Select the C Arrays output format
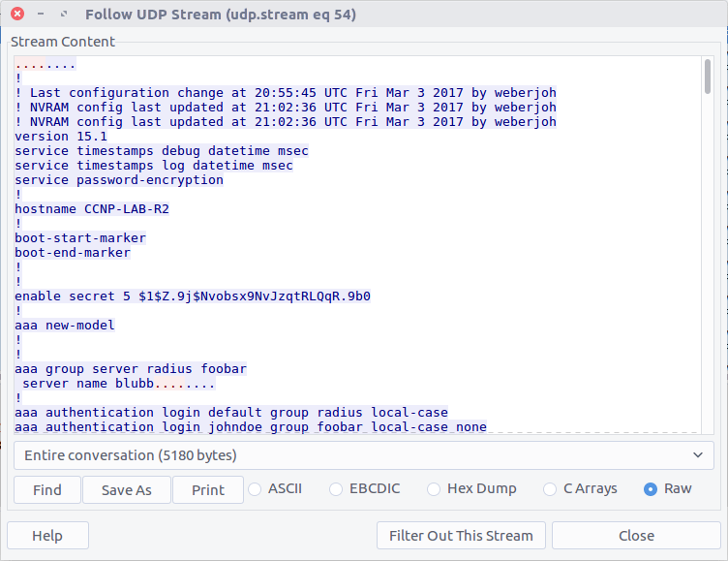 pyautogui.click(x=551, y=489)
